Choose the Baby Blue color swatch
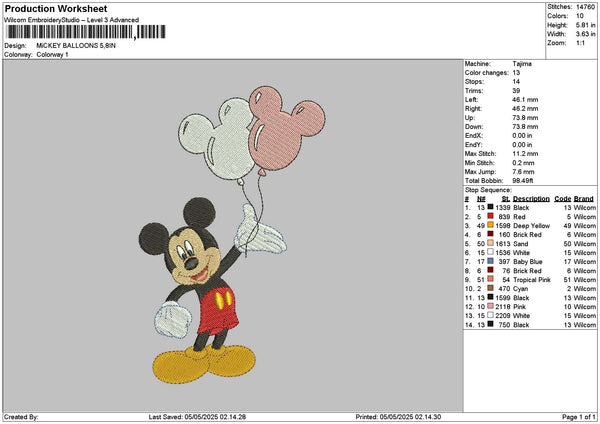The width and height of the screenshot is (600, 424). tap(490, 261)
